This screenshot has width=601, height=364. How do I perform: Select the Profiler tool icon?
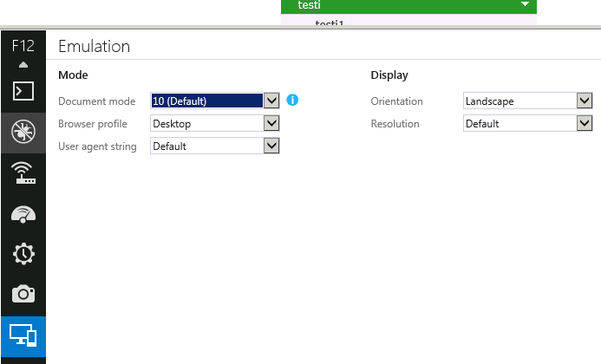pos(23,254)
